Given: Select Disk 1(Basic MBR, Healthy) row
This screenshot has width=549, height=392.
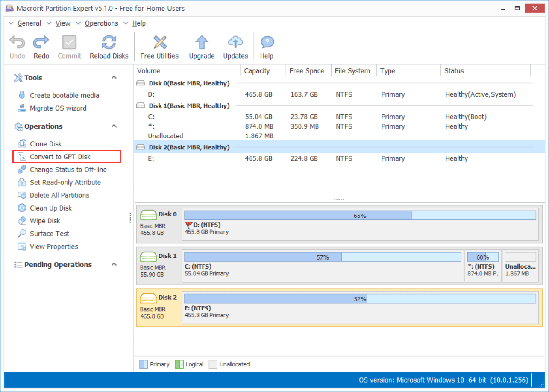Looking at the screenshot, I should click(x=339, y=105).
